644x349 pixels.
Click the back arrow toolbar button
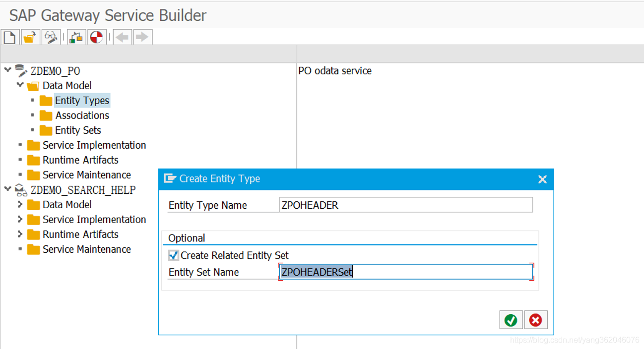click(123, 37)
